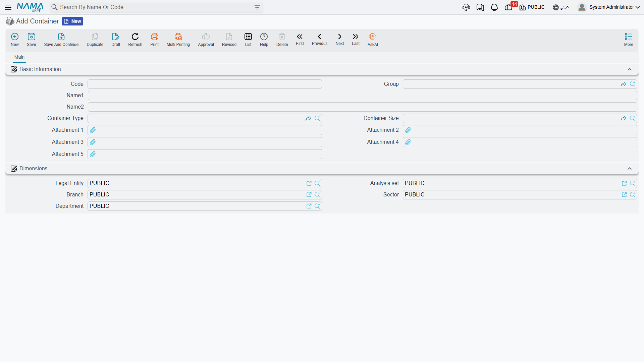
Task: Click Container Size share arrow icon
Action: tap(624, 118)
